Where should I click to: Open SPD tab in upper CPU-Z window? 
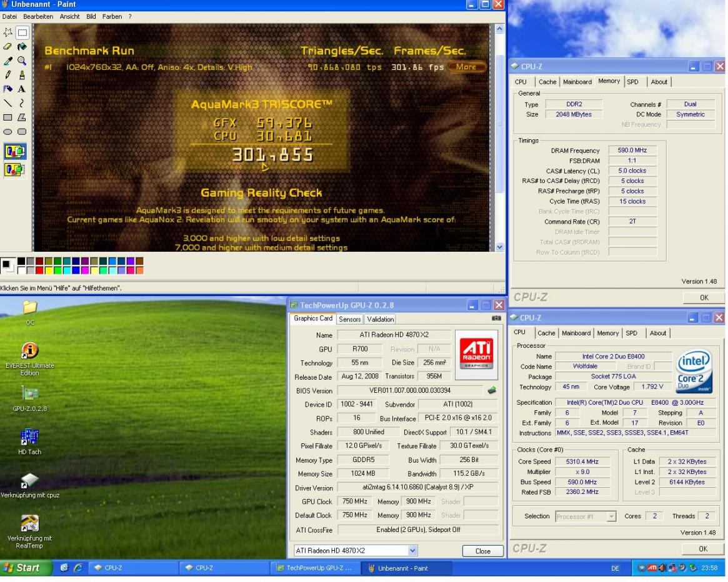(x=633, y=82)
